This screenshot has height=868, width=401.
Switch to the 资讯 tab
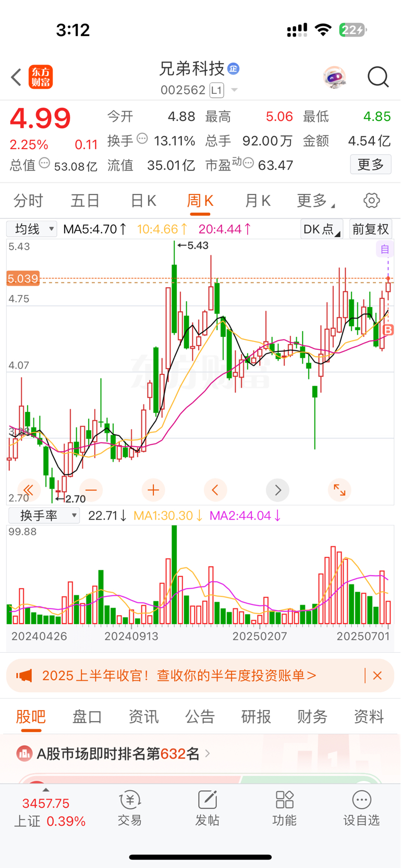143,717
